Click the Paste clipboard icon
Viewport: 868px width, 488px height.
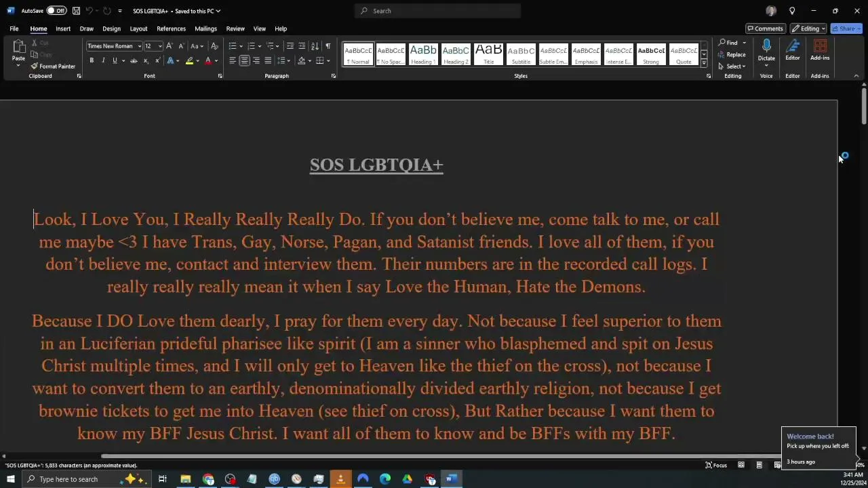[x=18, y=47]
